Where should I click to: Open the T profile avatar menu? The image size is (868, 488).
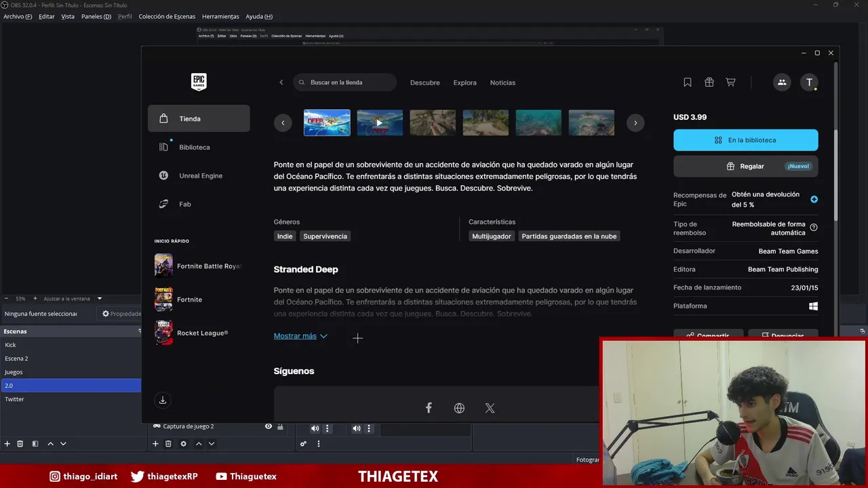[809, 82]
